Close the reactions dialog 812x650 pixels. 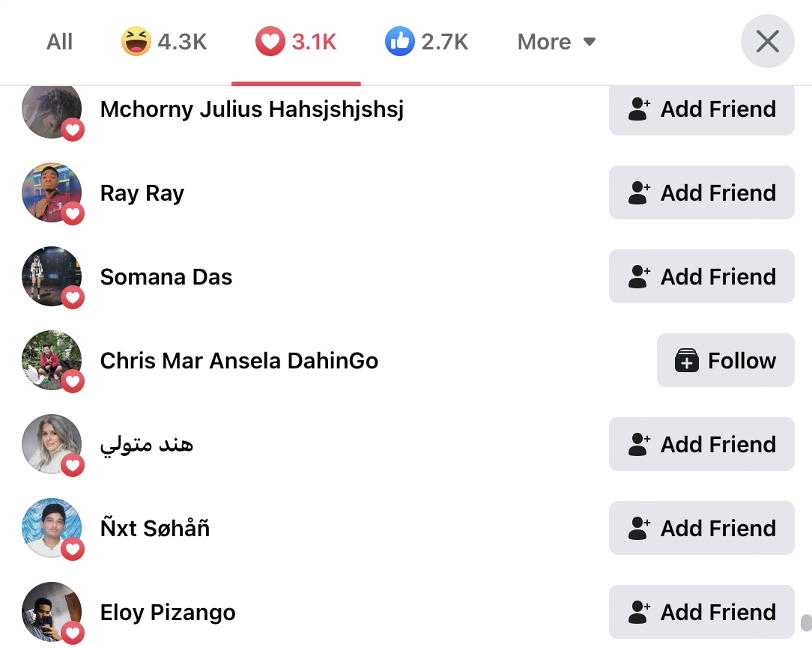tap(768, 41)
